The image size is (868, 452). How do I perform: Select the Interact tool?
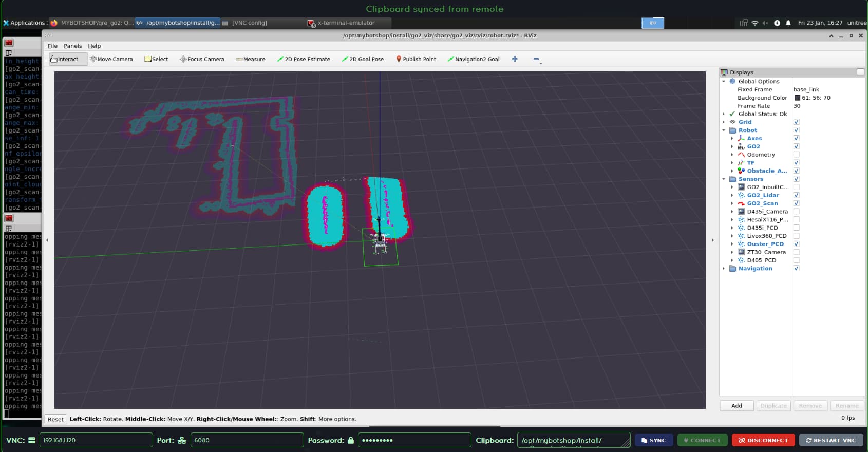[x=65, y=59]
